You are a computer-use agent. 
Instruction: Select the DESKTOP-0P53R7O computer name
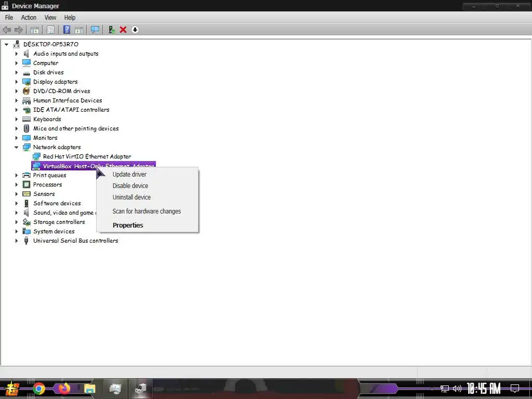point(51,45)
